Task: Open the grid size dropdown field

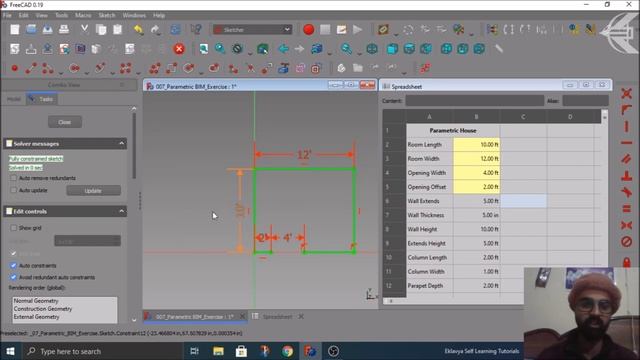Action: (87, 241)
